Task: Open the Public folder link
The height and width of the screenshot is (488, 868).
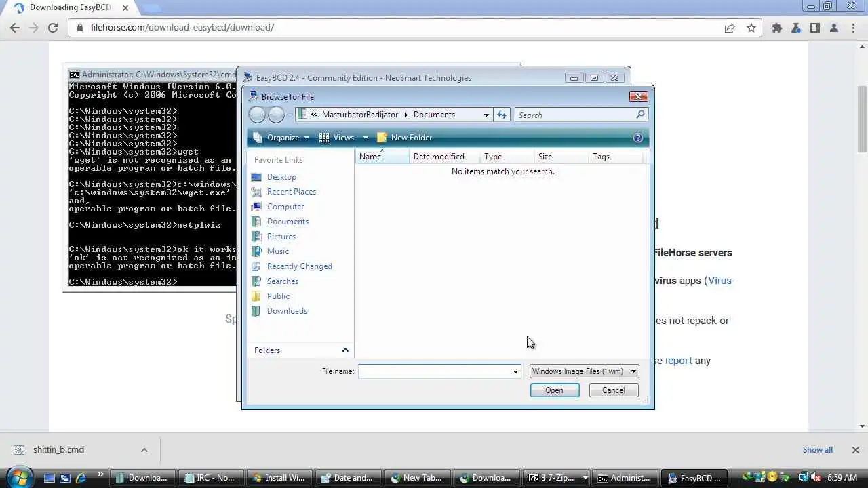Action: click(x=278, y=296)
